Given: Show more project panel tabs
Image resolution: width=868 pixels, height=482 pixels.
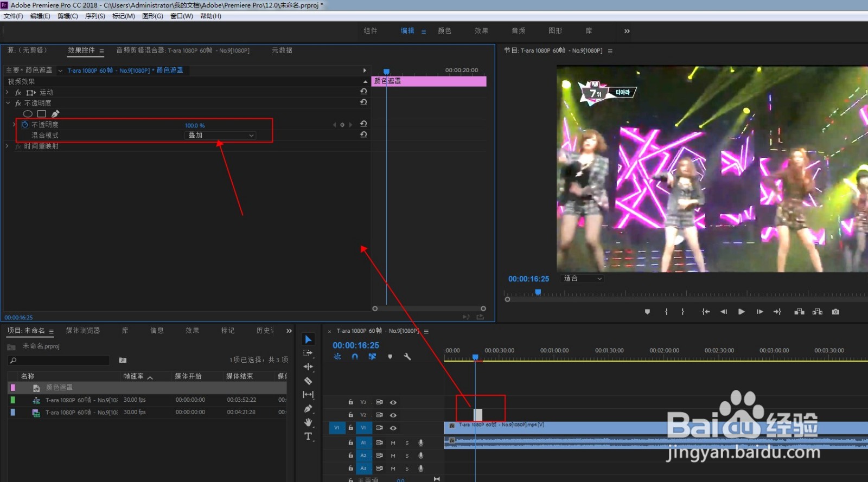Looking at the screenshot, I should coord(289,331).
